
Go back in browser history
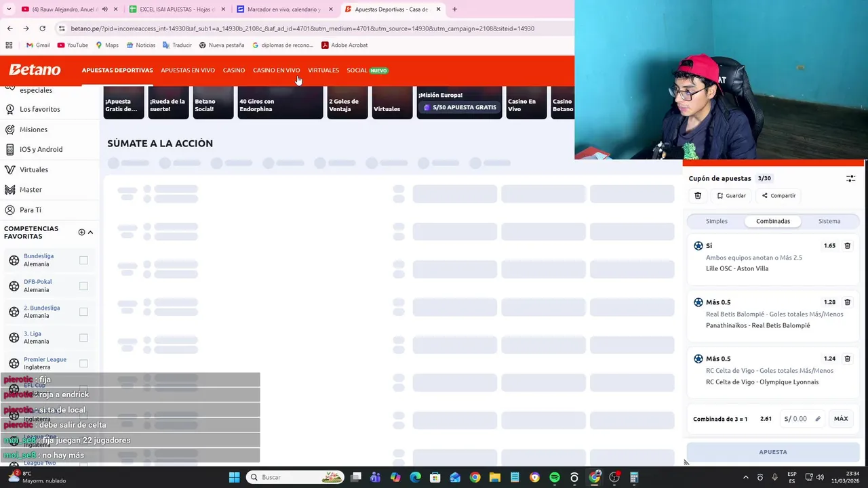pos(9,28)
